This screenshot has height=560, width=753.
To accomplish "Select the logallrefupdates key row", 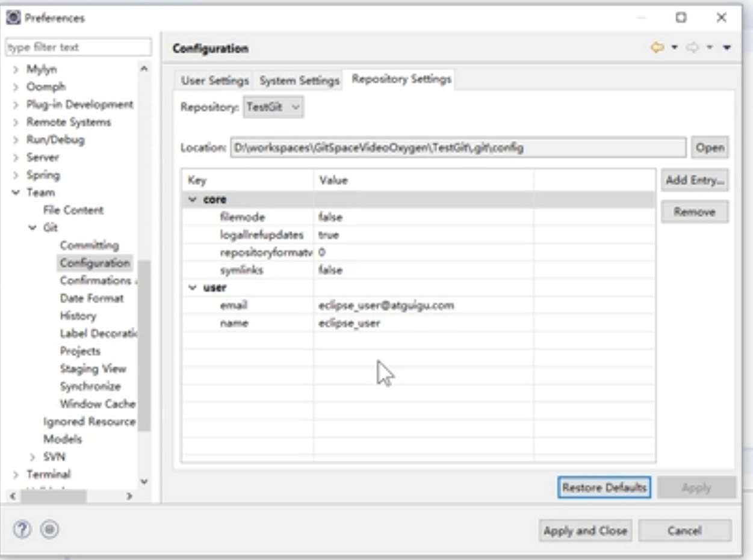I will point(418,235).
